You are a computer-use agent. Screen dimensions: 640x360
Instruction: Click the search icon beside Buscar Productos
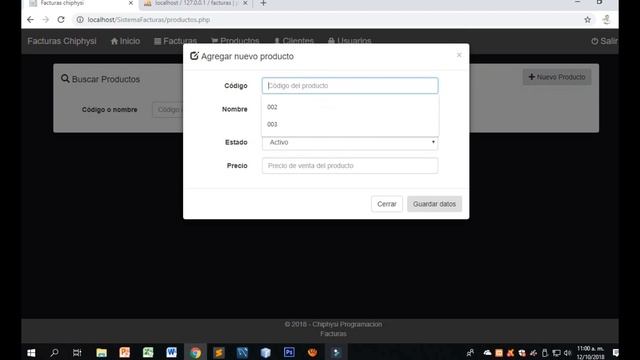coord(65,78)
